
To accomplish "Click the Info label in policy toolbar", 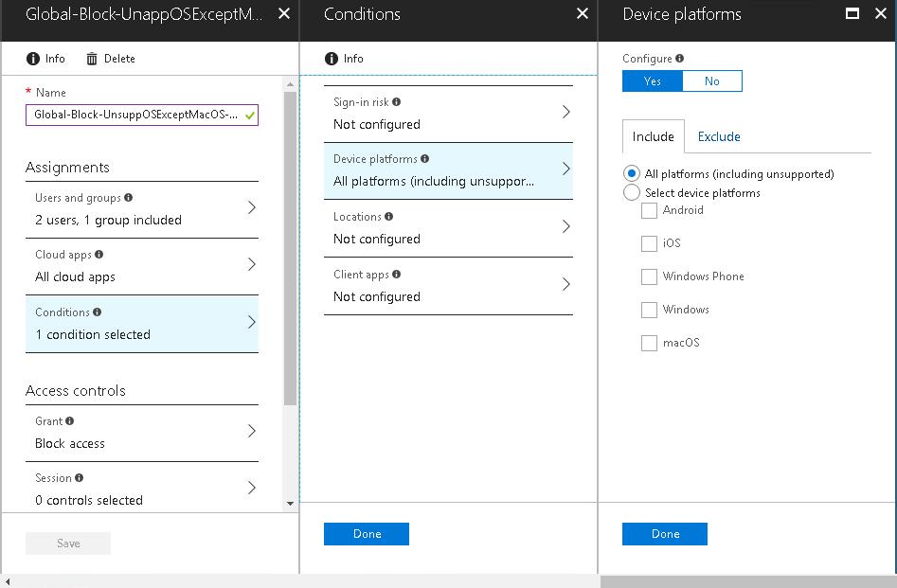I will coord(55,59).
